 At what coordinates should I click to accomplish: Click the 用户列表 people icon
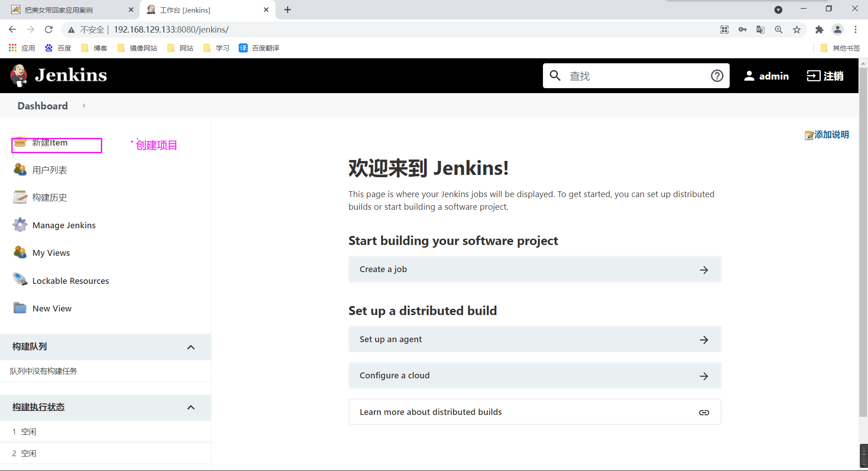(x=20, y=170)
